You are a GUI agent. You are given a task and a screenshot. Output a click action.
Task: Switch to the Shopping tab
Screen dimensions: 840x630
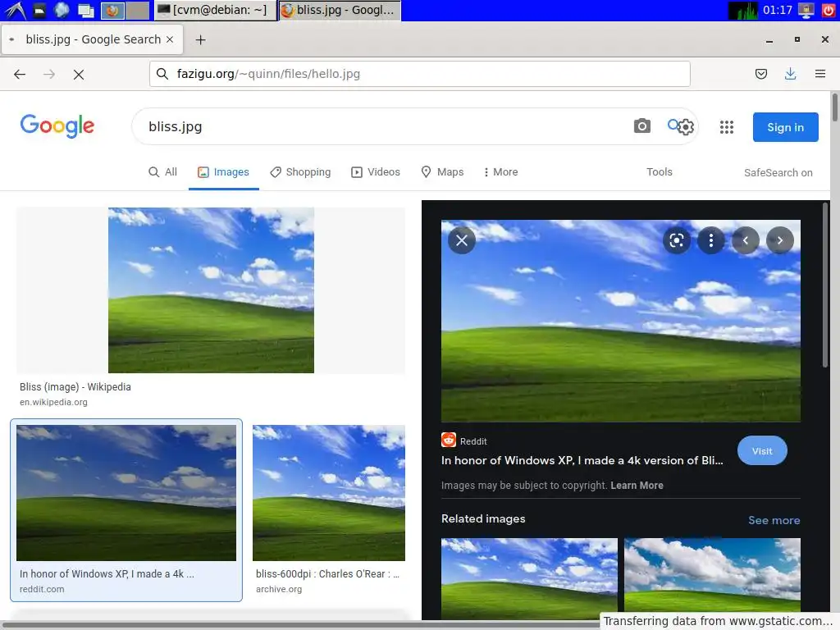click(x=300, y=172)
